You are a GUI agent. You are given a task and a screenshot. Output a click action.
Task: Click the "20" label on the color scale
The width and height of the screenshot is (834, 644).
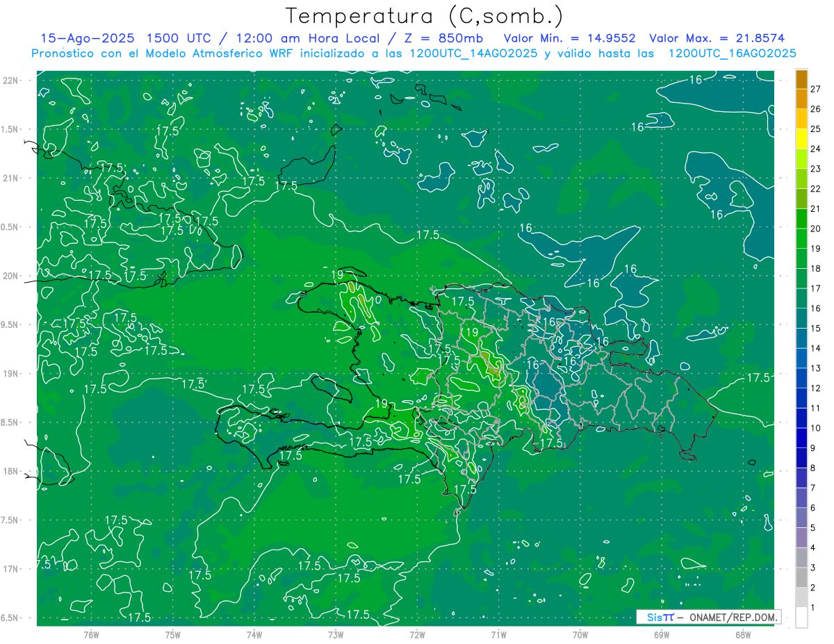click(816, 229)
